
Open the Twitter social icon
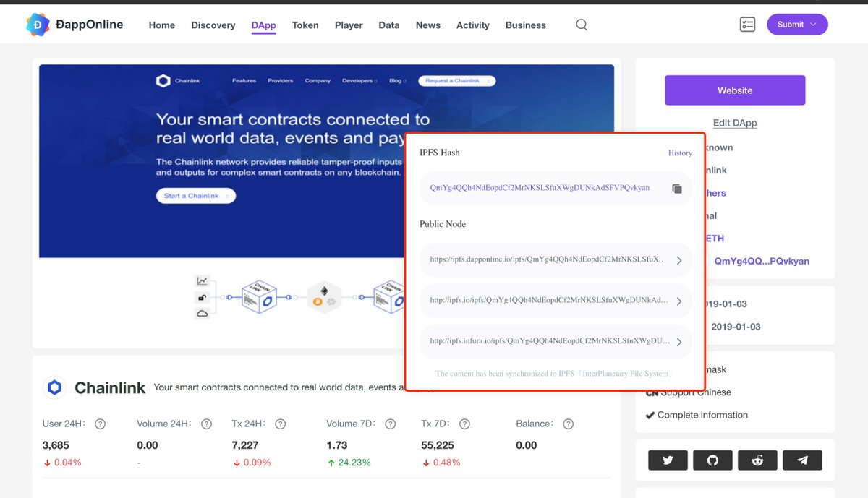click(668, 460)
